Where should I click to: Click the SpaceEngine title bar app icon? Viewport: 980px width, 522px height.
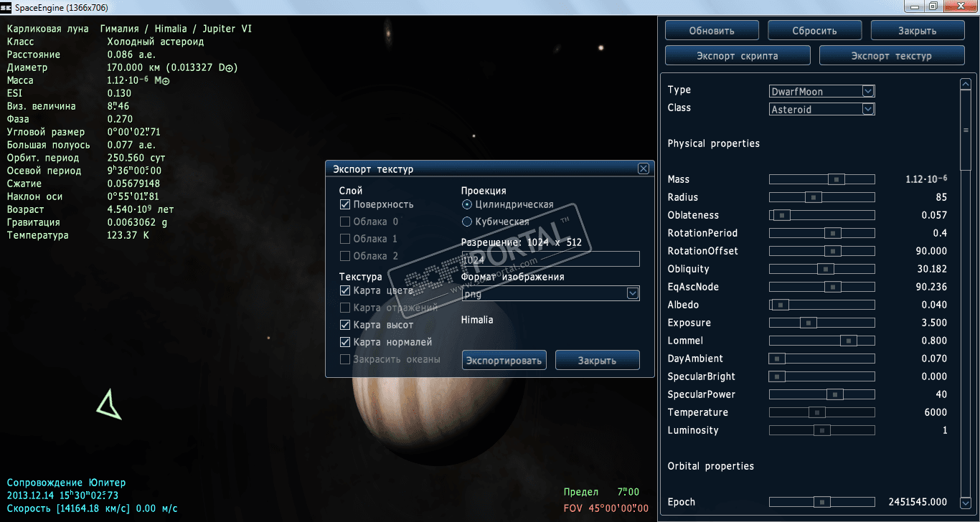click(x=7, y=6)
